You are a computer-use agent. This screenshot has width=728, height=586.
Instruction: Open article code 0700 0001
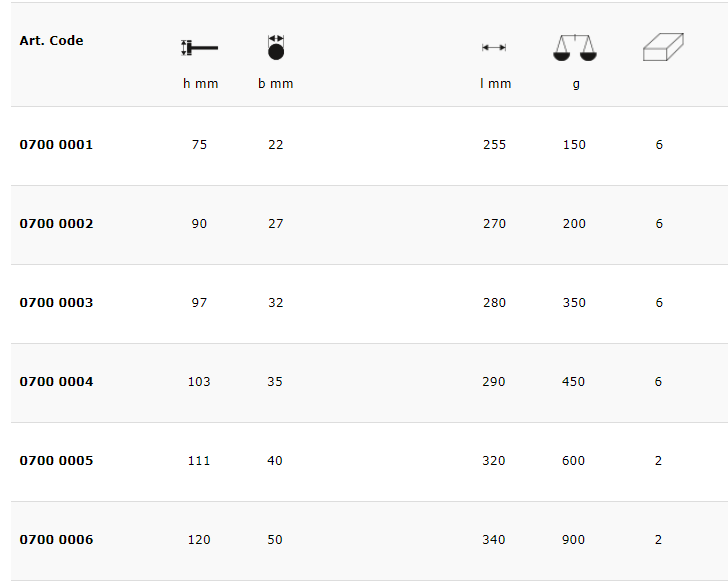(56, 145)
